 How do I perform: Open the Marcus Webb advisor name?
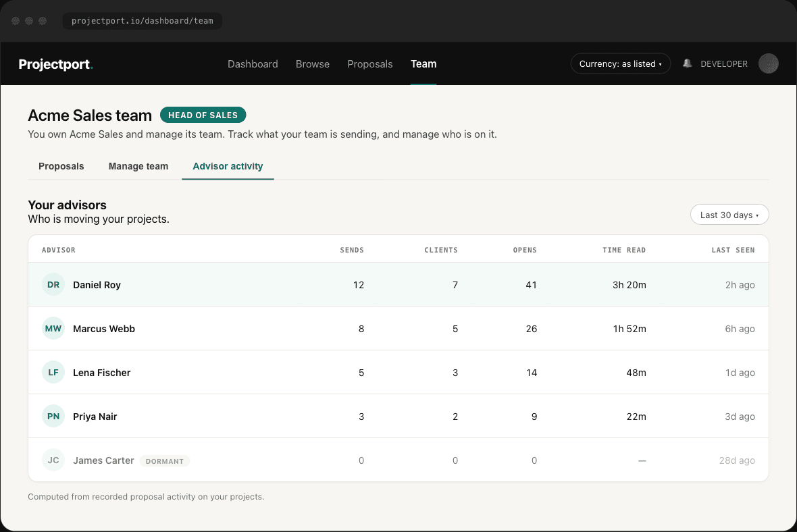(x=104, y=329)
